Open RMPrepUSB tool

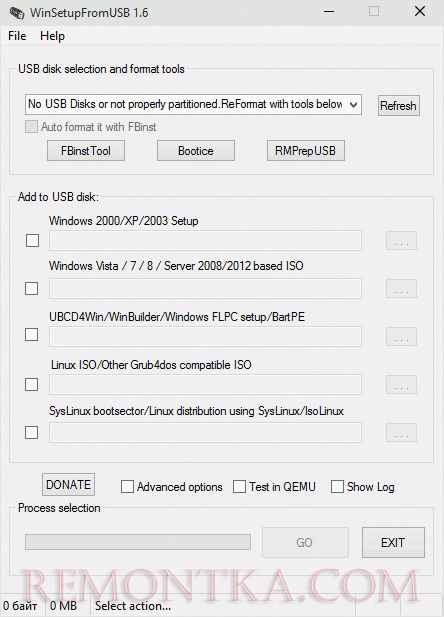pos(305,151)
